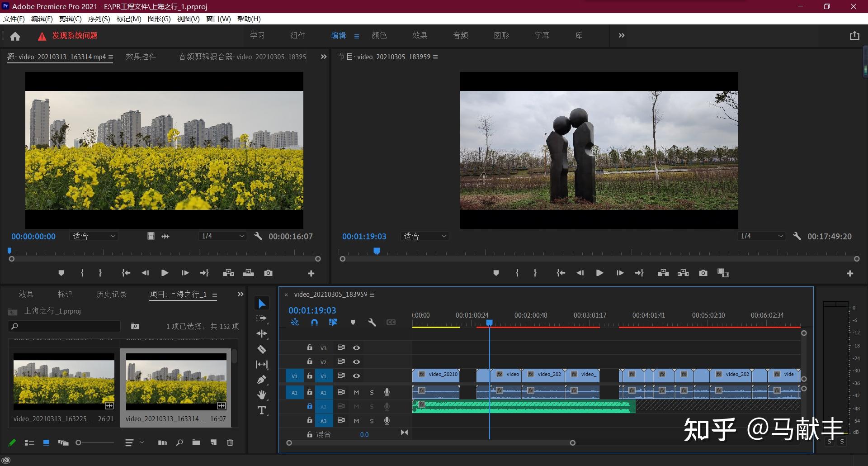Click the Export Frame camera icon in Program monitor
Image resolution: width=868 pixels, height=466 pixels.
(x=703, y=273)
